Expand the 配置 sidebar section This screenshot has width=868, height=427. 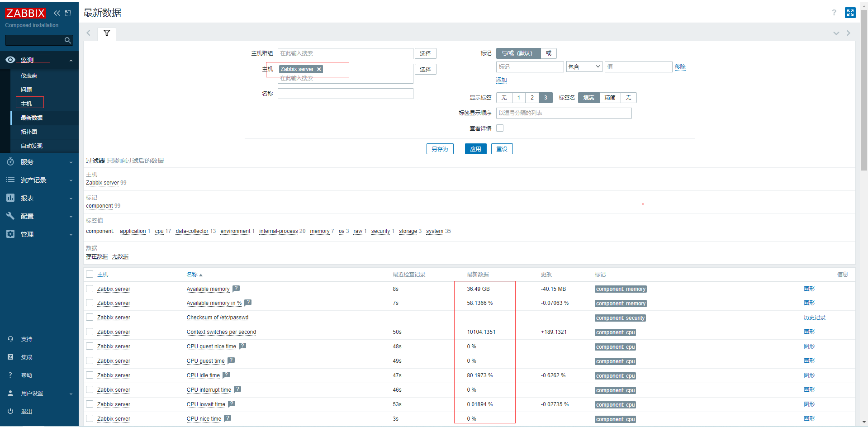(71, 216)
